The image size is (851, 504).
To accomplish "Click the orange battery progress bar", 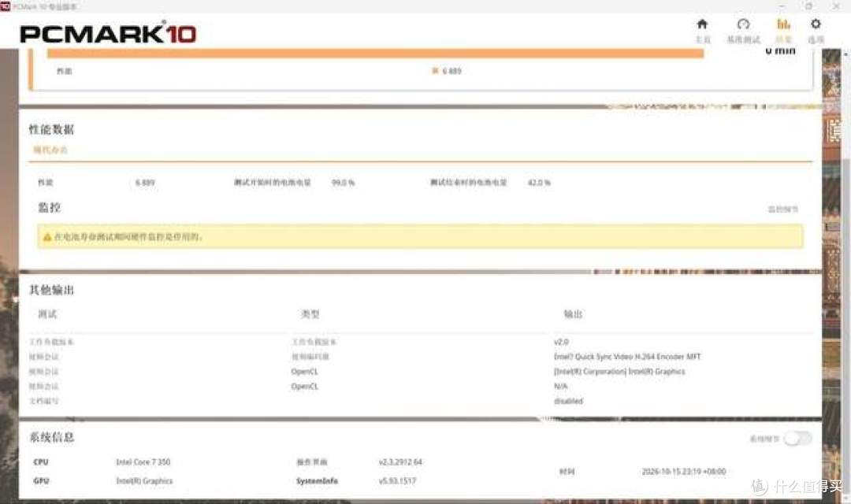I will pos(375,53).
